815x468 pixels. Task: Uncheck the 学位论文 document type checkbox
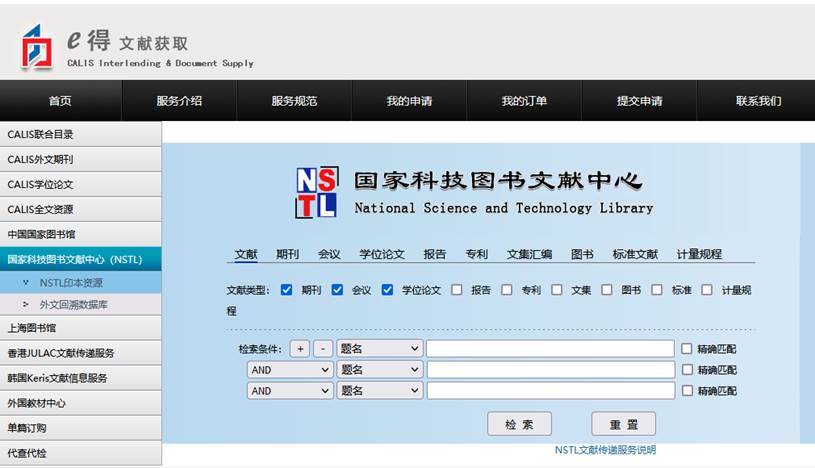click(x=387, y=290)
